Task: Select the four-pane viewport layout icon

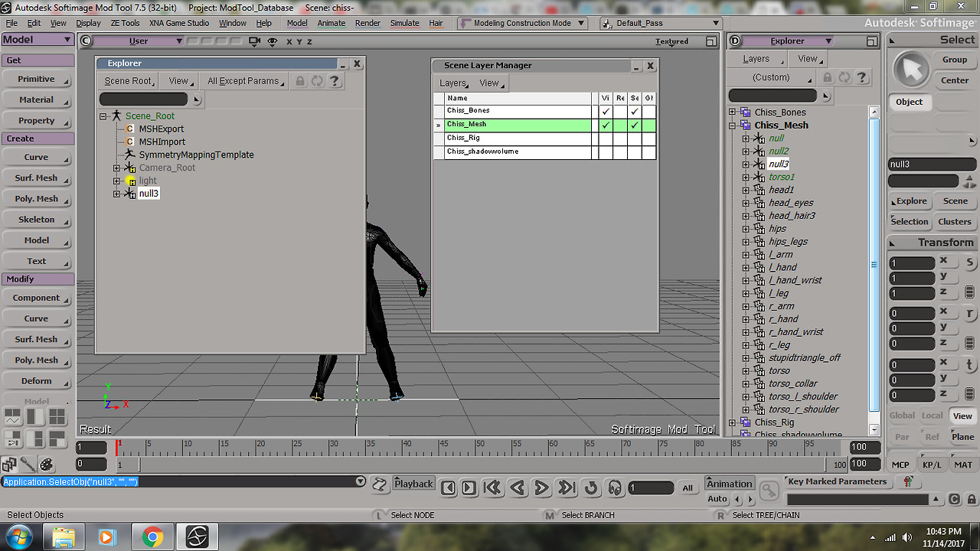Action: [57, 416]
